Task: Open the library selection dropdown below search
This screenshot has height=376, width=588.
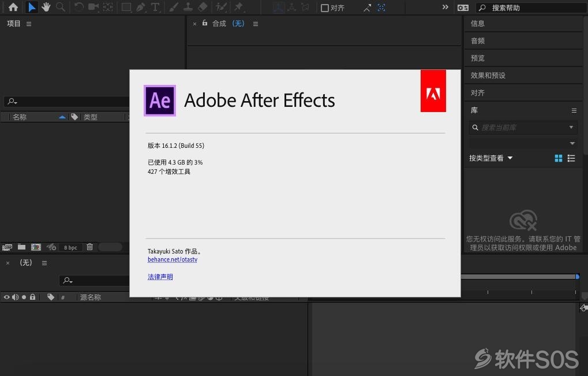Action: (572, 143)
